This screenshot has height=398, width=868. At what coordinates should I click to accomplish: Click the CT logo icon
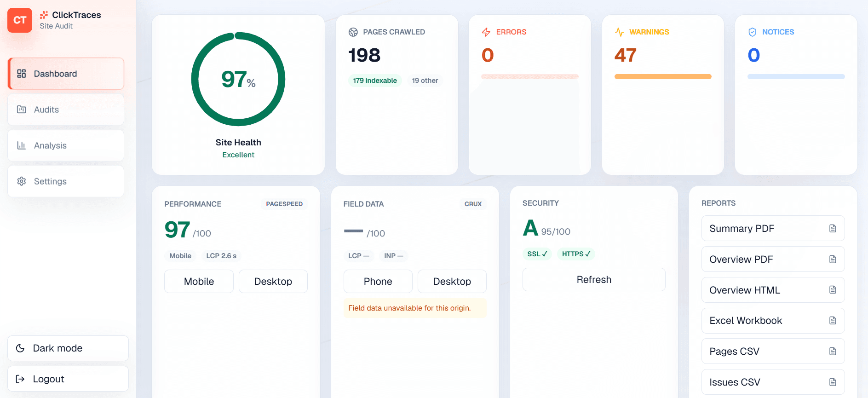pyautogui.click(x=20, y=20)
